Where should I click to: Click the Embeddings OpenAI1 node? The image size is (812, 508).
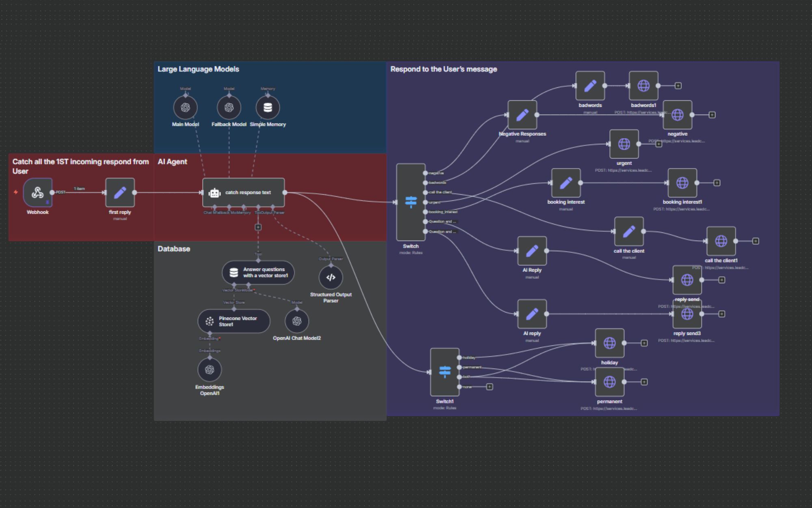(x=209, y=370)
